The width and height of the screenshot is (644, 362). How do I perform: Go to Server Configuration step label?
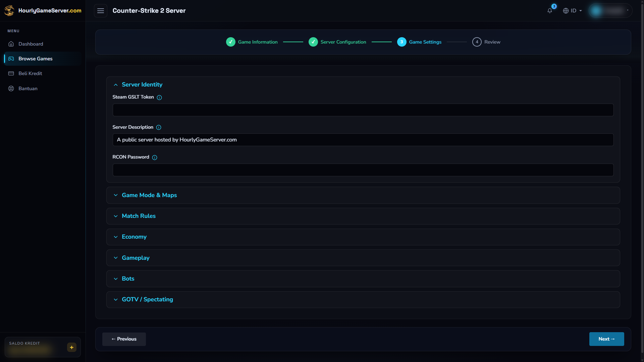pos(343,42)
